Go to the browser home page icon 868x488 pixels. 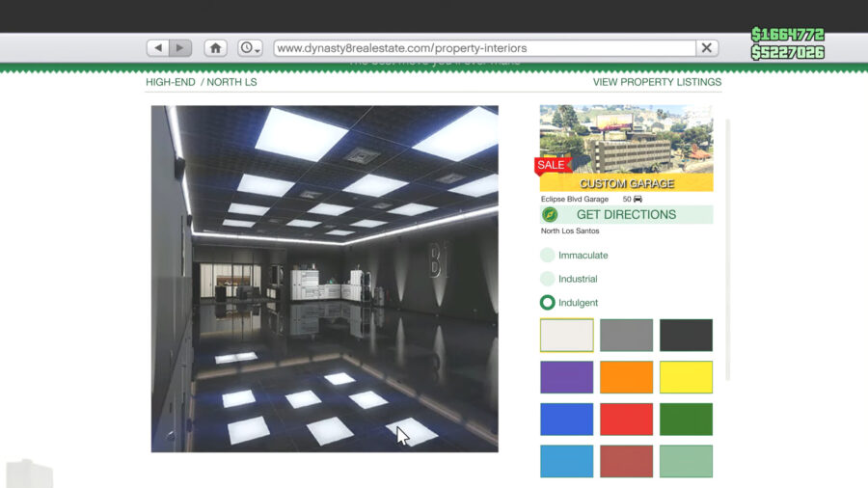216,48
